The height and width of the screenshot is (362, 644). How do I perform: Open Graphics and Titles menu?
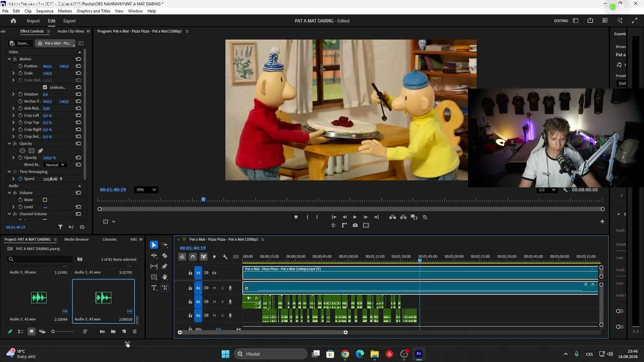[94, 11]
